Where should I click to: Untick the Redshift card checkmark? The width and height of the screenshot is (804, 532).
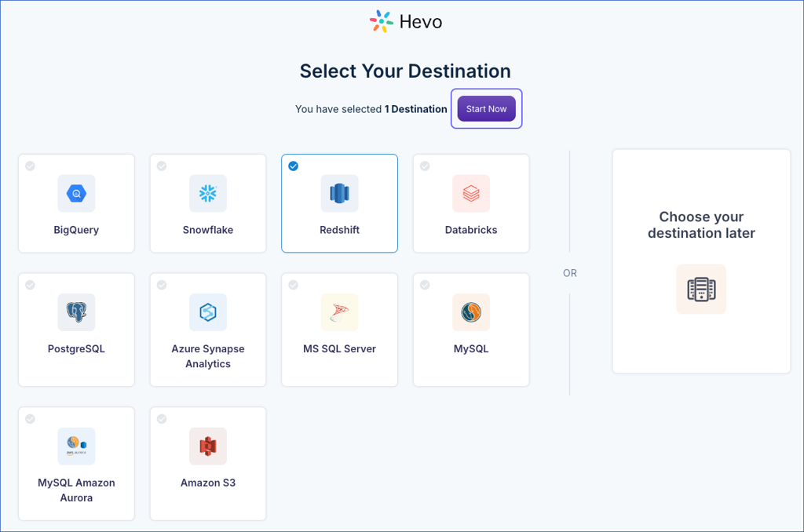point(294,166)
